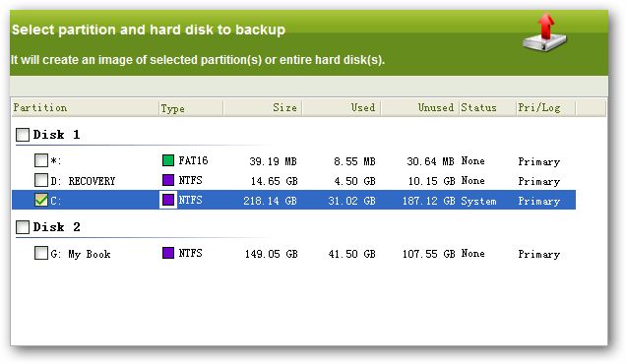Check the Disk 2 checkbox

point(23,227)
